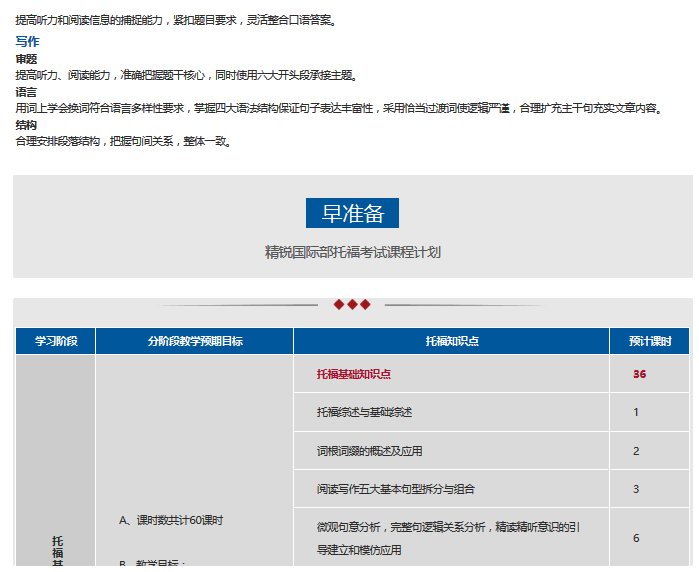The height and width of the screenshot is (572, 699).
Task: Click the 精锐国际部托福考试课程计划 subtitle
Action: (x=353, y=252)
